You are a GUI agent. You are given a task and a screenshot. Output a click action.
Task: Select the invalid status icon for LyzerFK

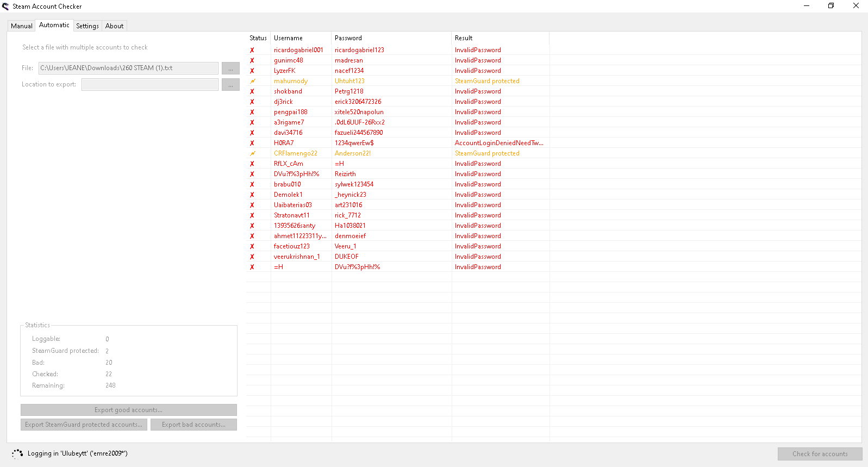point(252,71)
